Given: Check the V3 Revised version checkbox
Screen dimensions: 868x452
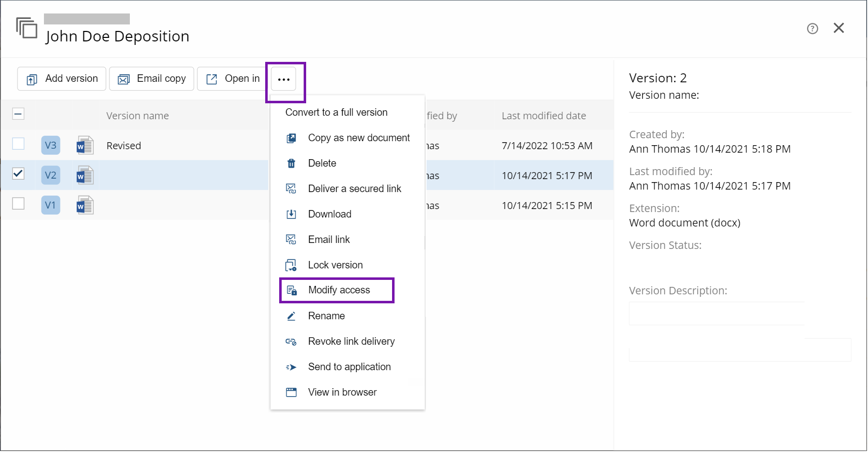Looking at the screenshot, I should click(18, 144).
